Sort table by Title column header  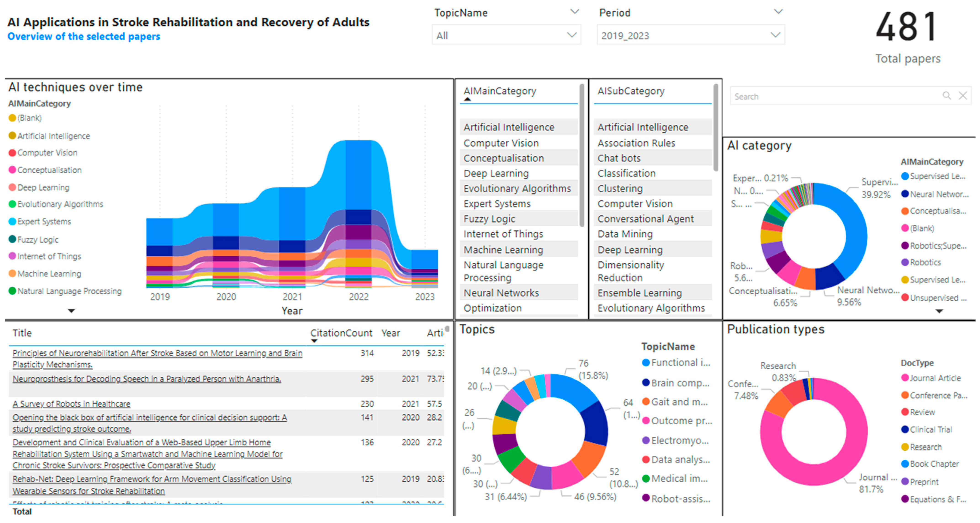click(x=22, y=333)
